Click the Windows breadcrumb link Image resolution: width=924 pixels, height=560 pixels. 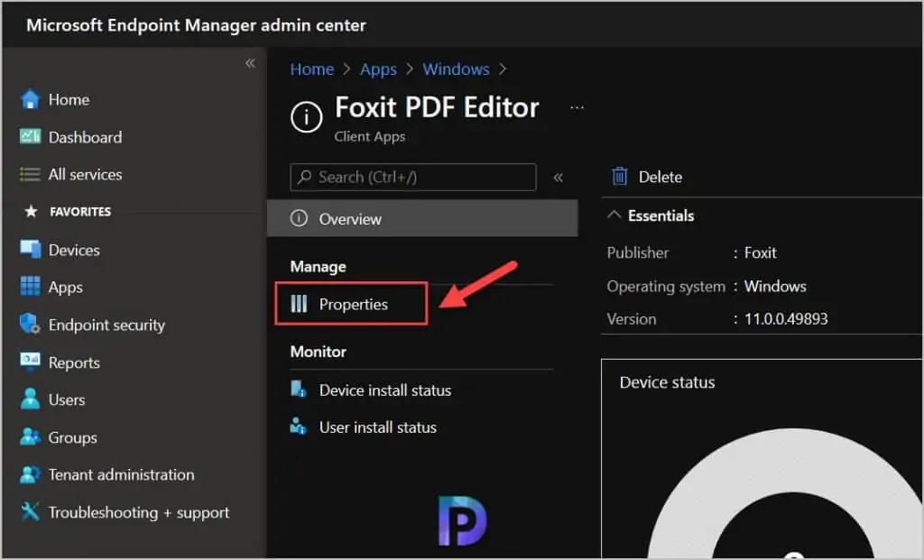click(x=456, y=69)
